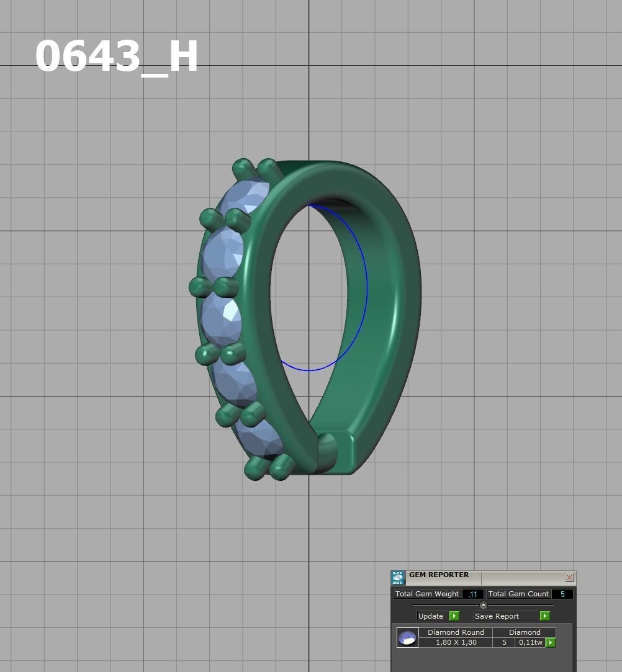The width and height of the screenshot is (622, 672).
Task: Click the Total Gem Weight value field
Action: click(x=472, y=594)
